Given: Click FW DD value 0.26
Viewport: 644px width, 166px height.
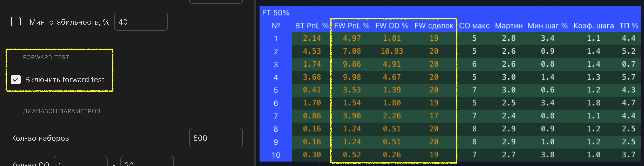Looking at the screenshot, I should pos(392,155).
